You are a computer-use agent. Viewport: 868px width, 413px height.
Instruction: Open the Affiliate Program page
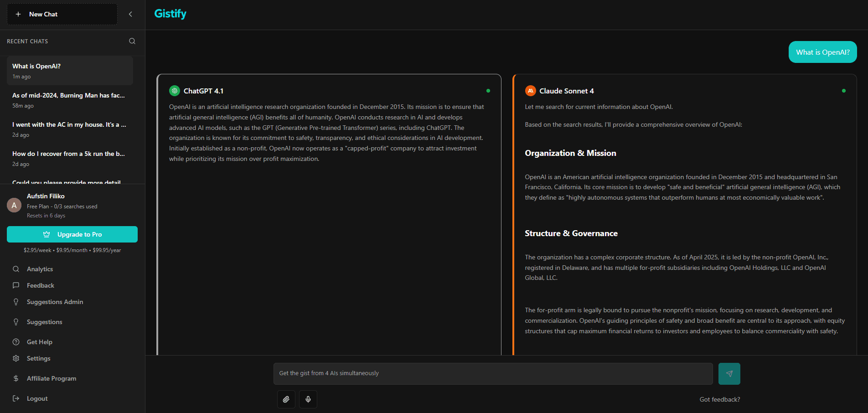51,378
